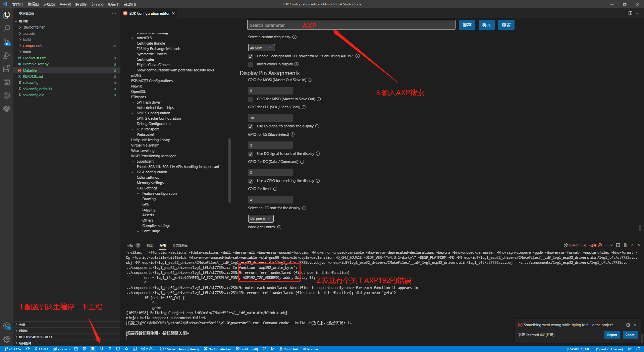Open notification settings gear in build error toast
644x352 pixels.
tap(628, 325)
